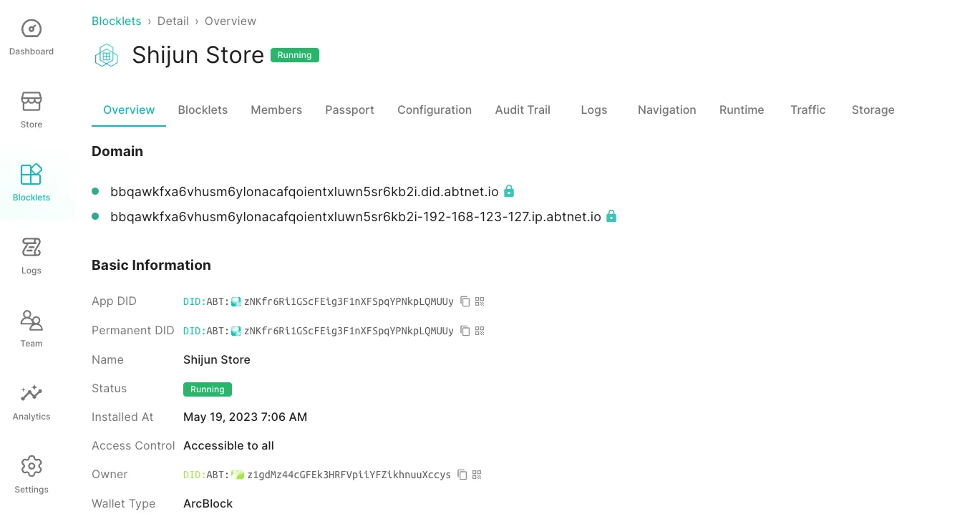Open the 192-168-123-127 ip.abtnet.io domain link

[356, 216]
